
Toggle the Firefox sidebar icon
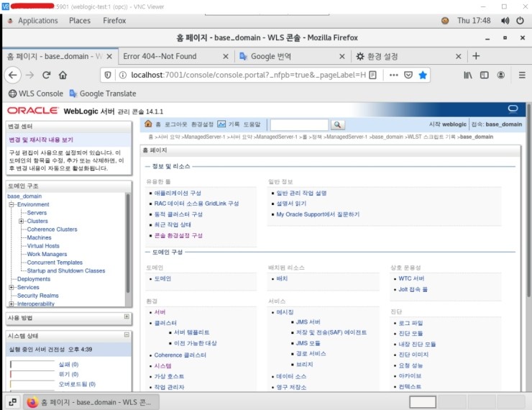point(484,75)
